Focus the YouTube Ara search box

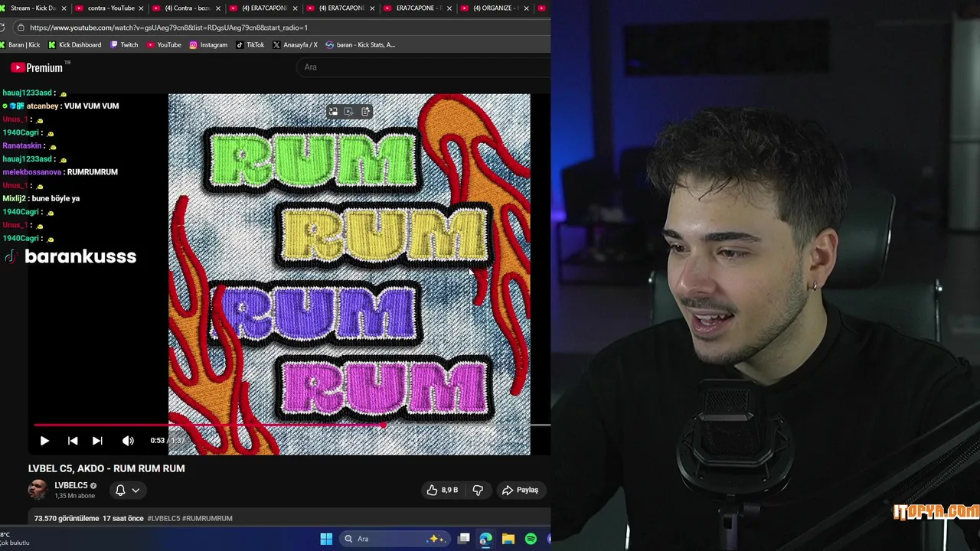pyautogui.click(x=423, y=67)
